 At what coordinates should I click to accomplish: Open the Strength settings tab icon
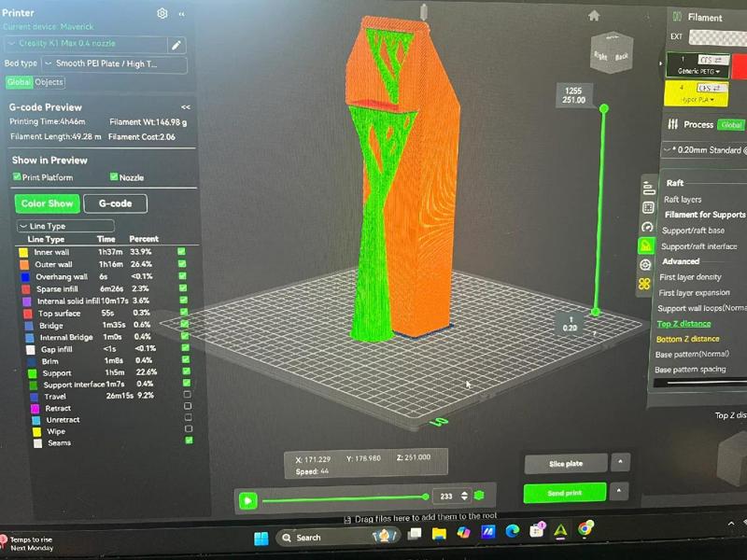[x=648, y=207]
